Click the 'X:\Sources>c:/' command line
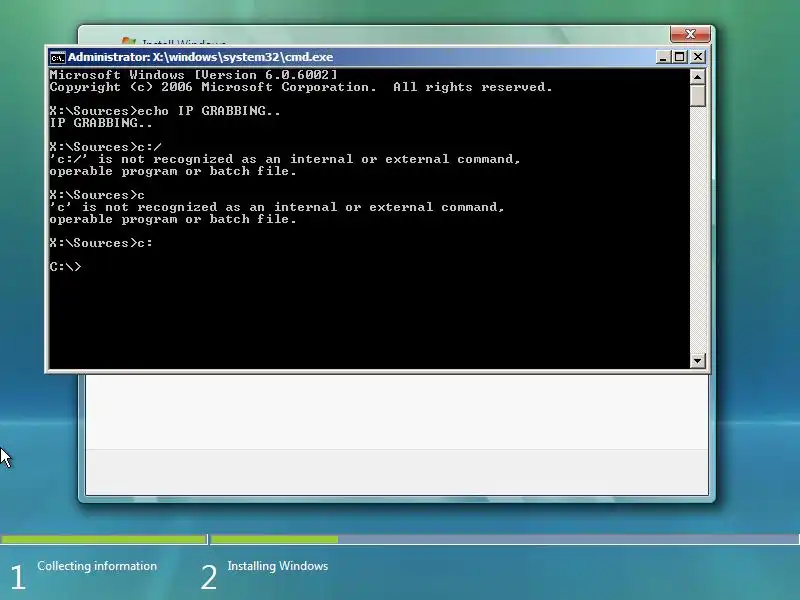This screenshot has width=800, height=600. coord(106,147)
